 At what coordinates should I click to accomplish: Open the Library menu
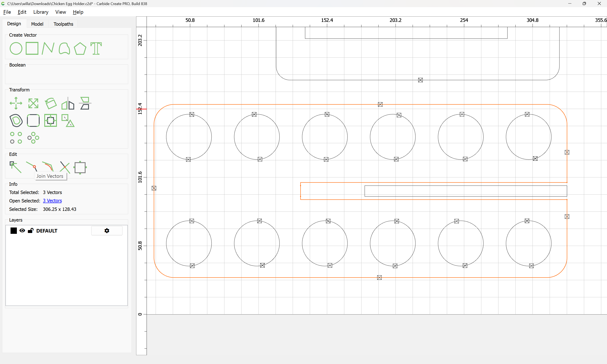point(41,12)
